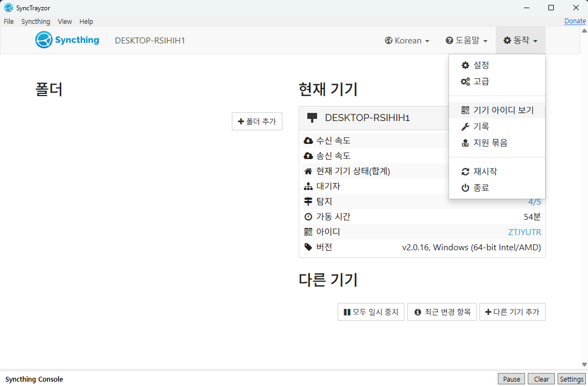
Task: Open the Korean language dropdown
Action: pos(407,41)
